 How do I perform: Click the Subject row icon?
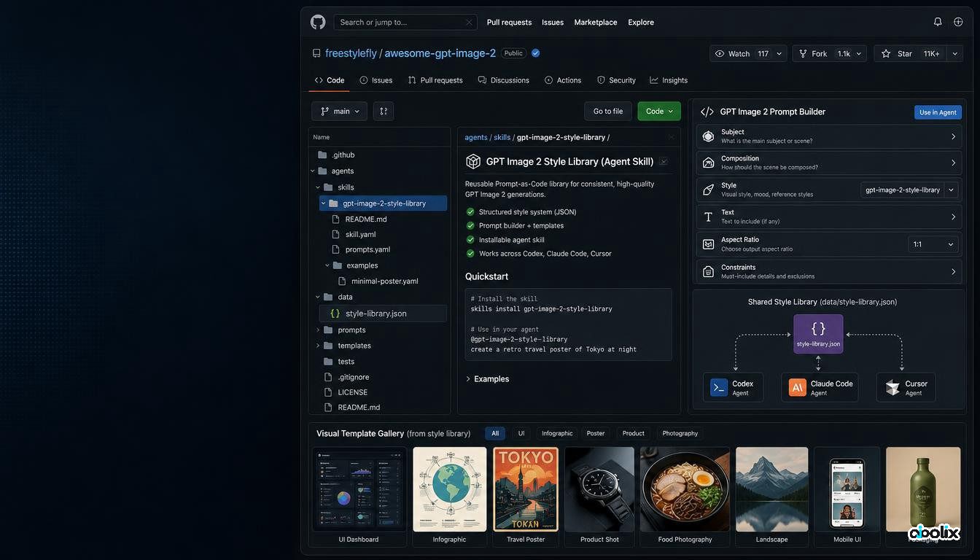click(x=708, y=136)
